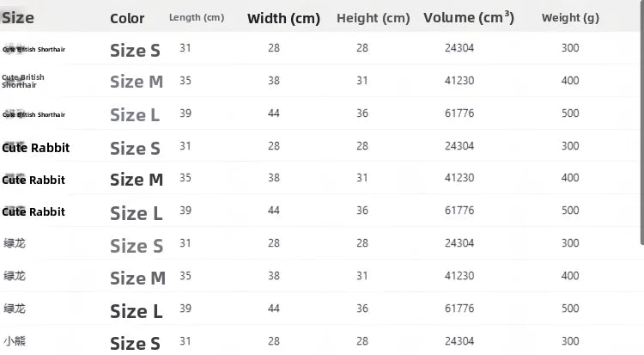Click Size L in the last 绿龙 row
Screen dimensions: 644x355
click(x=136, y=311)
